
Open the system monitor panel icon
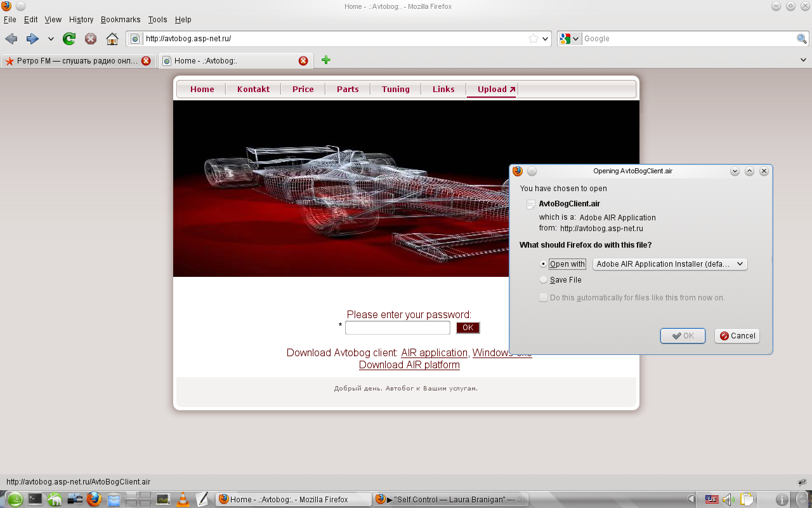pyautogui.click(x=164, y=500)
